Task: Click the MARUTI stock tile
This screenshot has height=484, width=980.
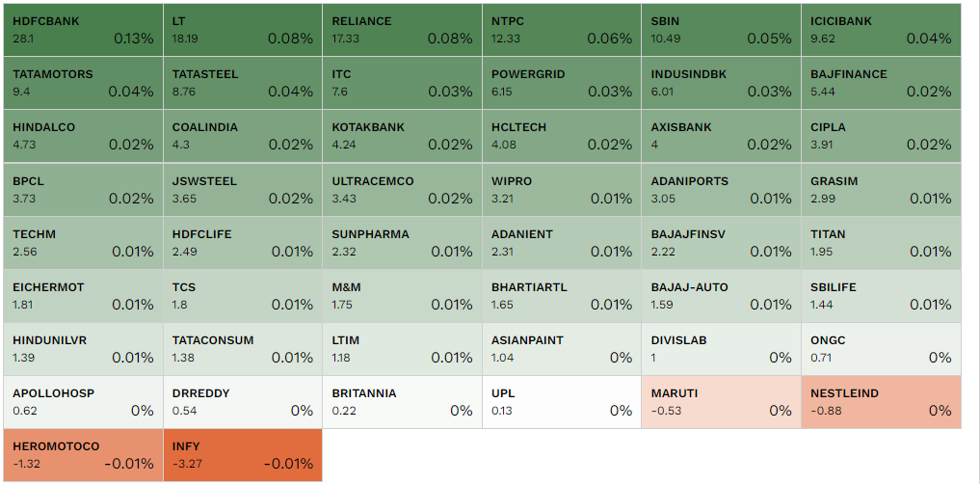Action: click(x=721, y=402)
